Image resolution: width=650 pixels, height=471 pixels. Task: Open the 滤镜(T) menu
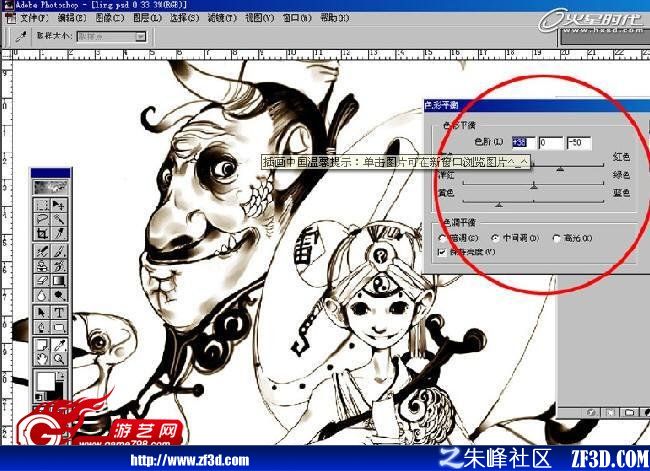pos(222,18)
